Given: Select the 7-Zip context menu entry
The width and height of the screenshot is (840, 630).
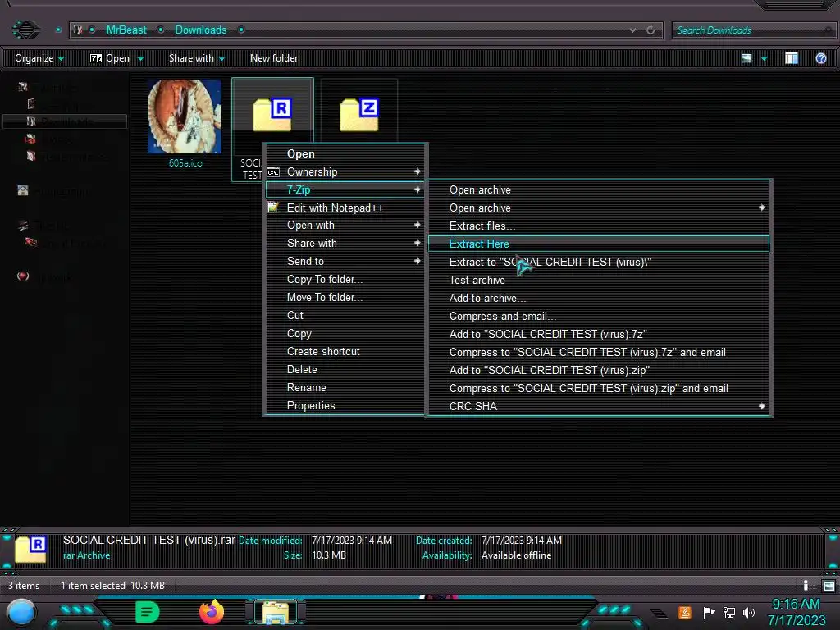Looking at the screenshot, I should click(345, 189).
